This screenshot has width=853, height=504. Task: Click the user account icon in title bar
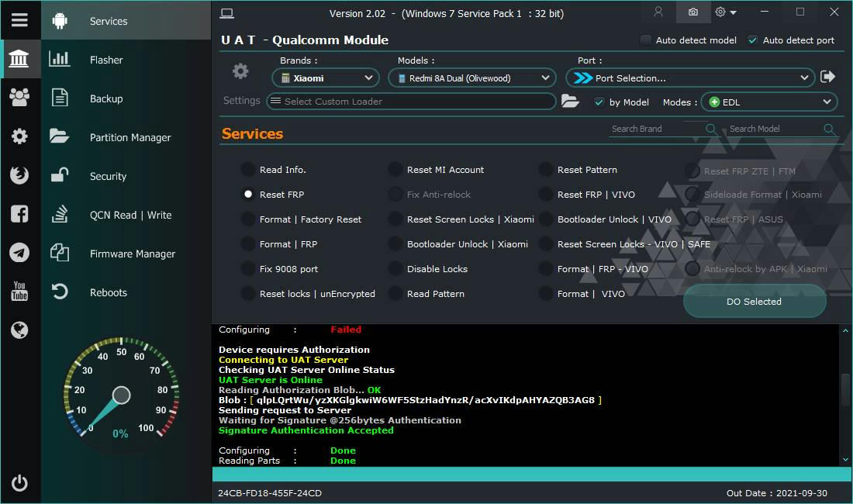pos(658,12)
